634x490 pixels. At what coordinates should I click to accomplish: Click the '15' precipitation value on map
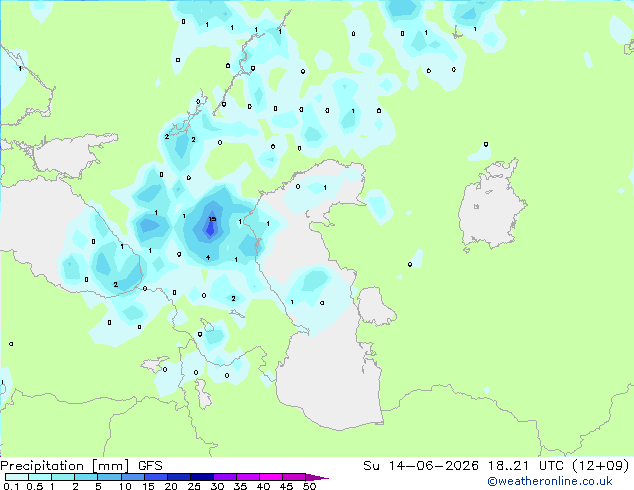(x=212, y=219)
